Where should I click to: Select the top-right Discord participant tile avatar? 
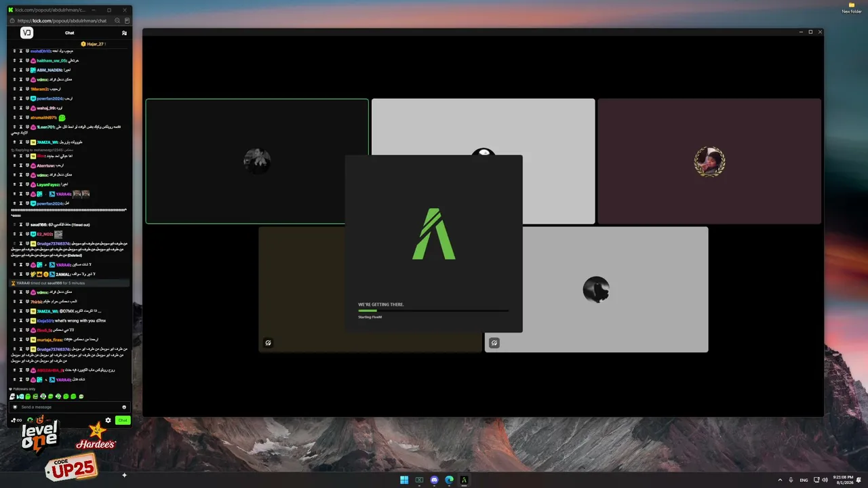pyautogui.click(x=709, y=161)
